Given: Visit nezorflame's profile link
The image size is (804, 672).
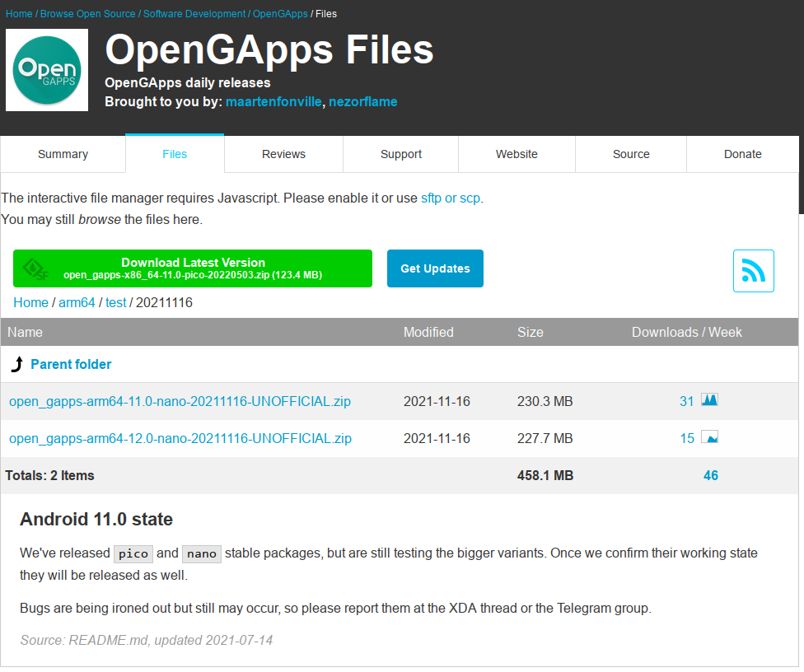Looking at the screenshot, I should coord(363,101).
